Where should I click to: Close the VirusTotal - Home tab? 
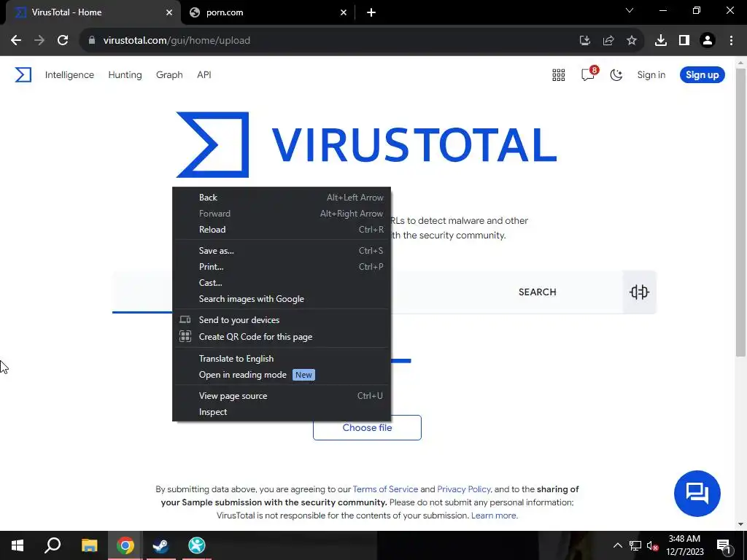coord(169,13)
